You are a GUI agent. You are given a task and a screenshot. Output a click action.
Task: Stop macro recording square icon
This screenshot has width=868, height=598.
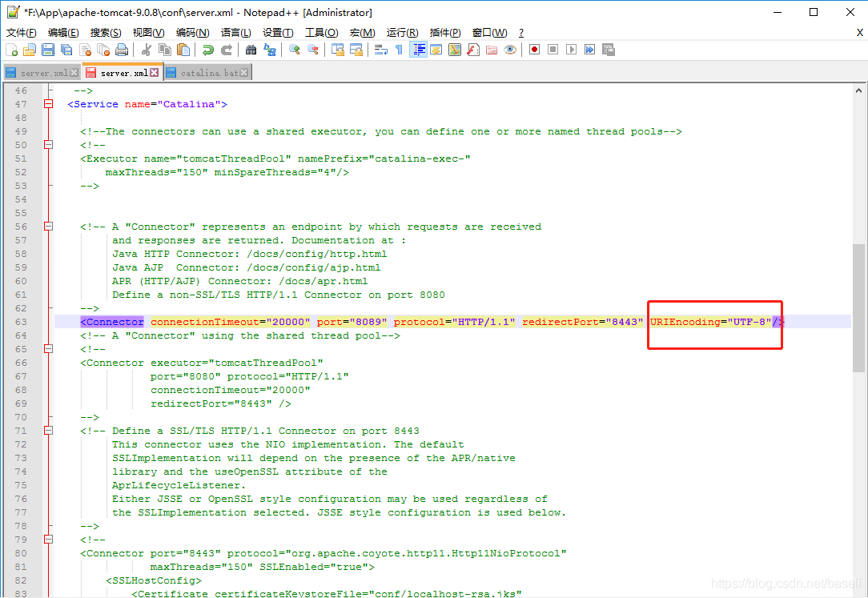click(x=553, y=50)
